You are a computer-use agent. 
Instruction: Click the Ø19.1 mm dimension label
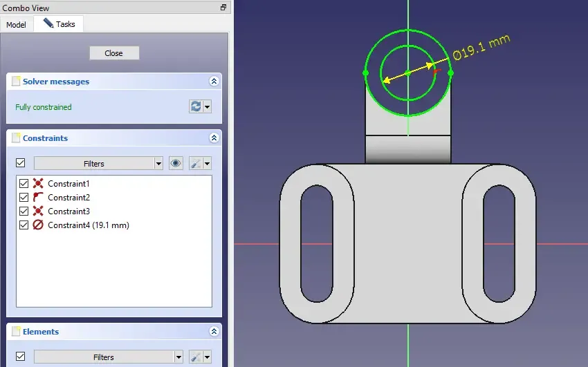tap(481, 48)
